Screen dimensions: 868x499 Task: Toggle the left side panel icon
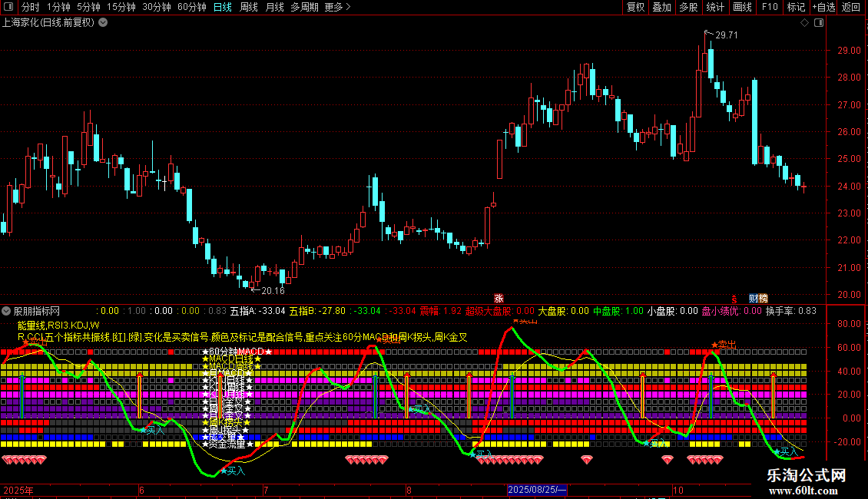(8, 7)
